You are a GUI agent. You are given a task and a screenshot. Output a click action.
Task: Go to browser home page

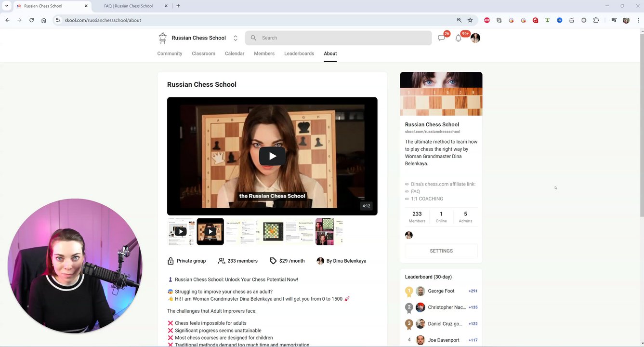[43, 20]
